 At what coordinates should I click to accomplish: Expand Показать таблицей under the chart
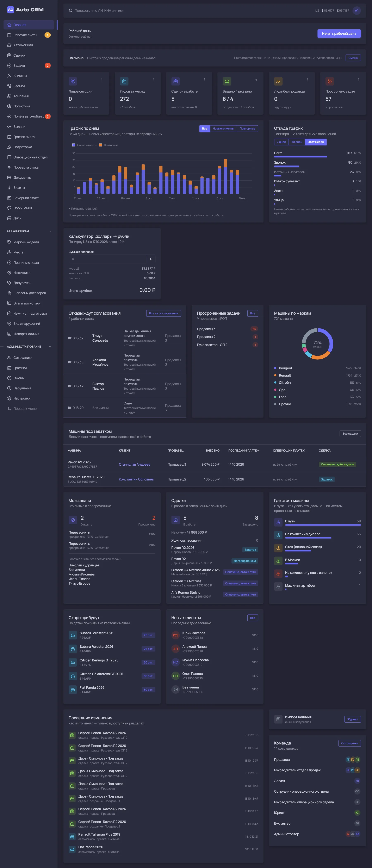(83, 209)
